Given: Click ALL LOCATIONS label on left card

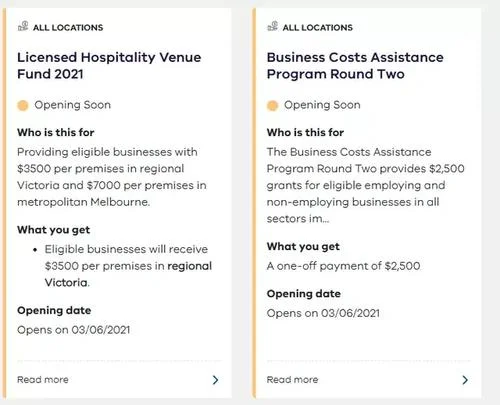Looking at the screenshot, I should pos(68,28).
